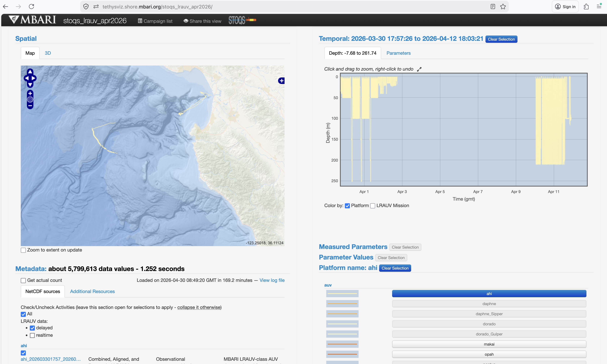Open the Additional Resources tab
The image size is (607, 364).
(92, 291)
